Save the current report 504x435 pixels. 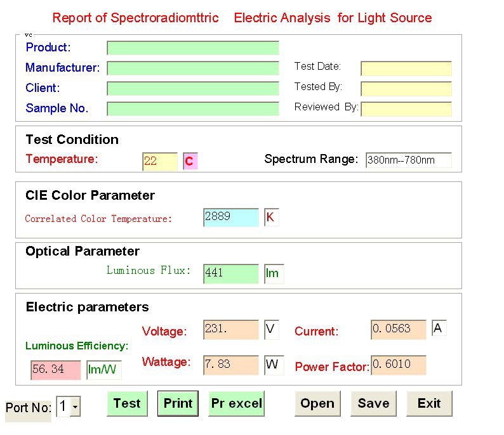(373, 403)
